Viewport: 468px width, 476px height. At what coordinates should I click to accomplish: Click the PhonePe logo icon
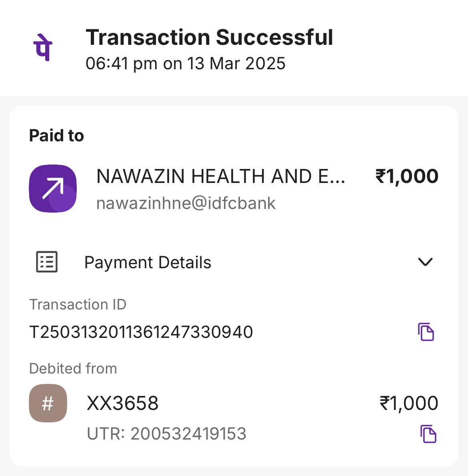coord(43,47)
